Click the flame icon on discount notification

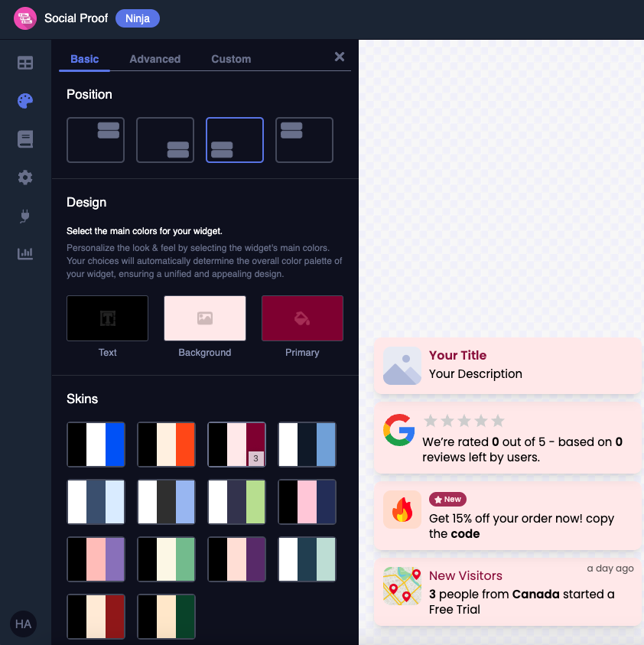(402, 510)
